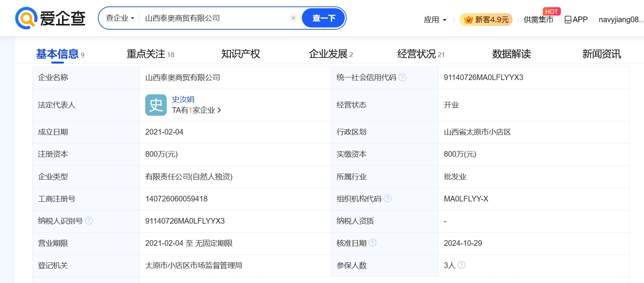Image resolution: width=644 pixels, height=283 pixels.
Task: Click the help icon beside 3人
Action: [461, 265]
